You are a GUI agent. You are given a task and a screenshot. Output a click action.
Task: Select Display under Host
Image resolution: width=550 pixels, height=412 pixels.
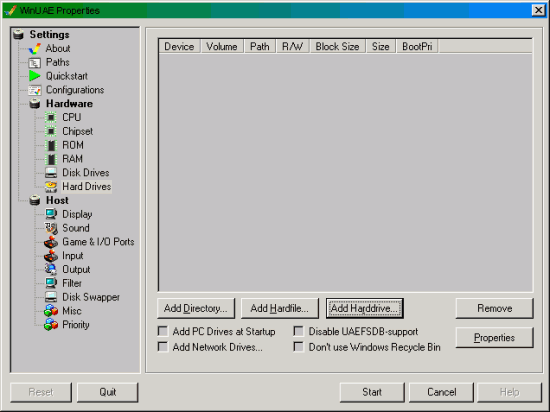tap(77, 214)
